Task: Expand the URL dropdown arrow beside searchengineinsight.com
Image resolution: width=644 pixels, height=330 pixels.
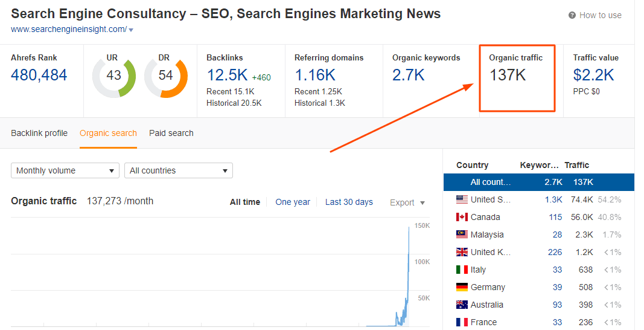Action: coord(131,30)
